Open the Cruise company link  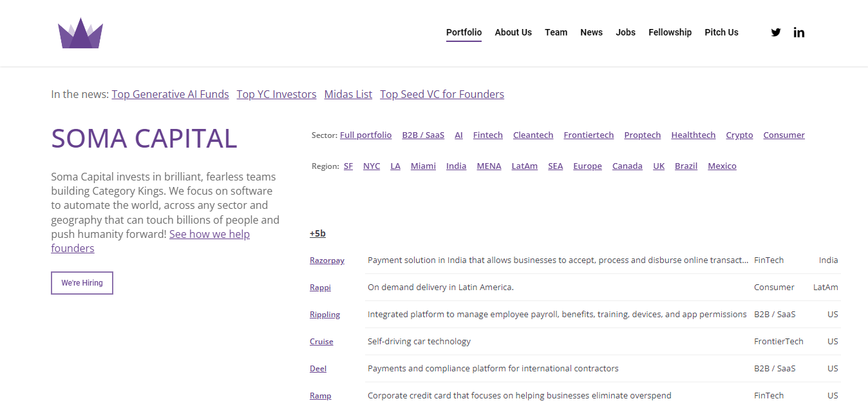coord(322,342)
